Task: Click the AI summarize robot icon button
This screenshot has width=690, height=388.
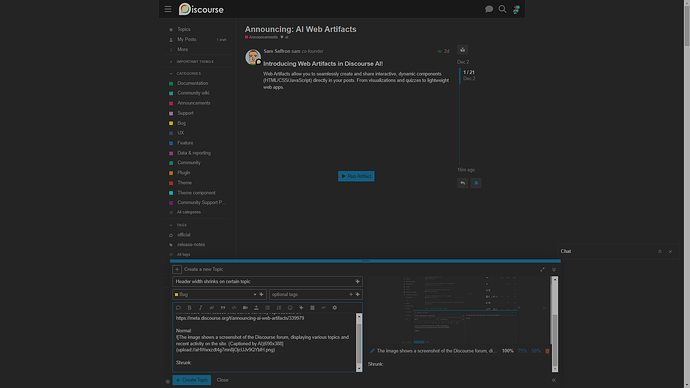Action: click(x=462, y=50)
